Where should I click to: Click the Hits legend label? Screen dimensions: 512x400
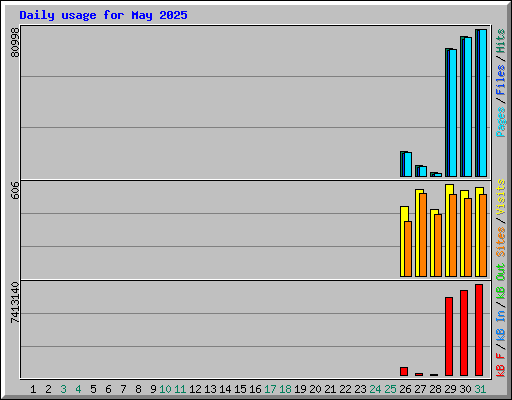click(500, 41)
